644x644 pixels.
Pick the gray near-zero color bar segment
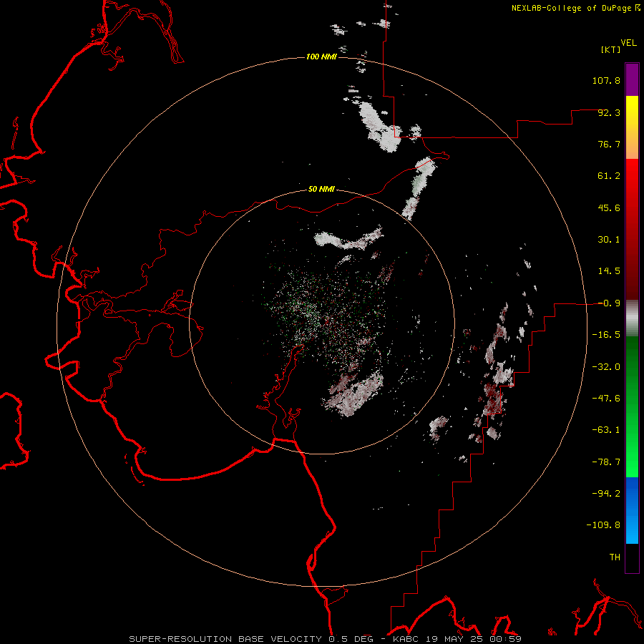click(632, 318)
